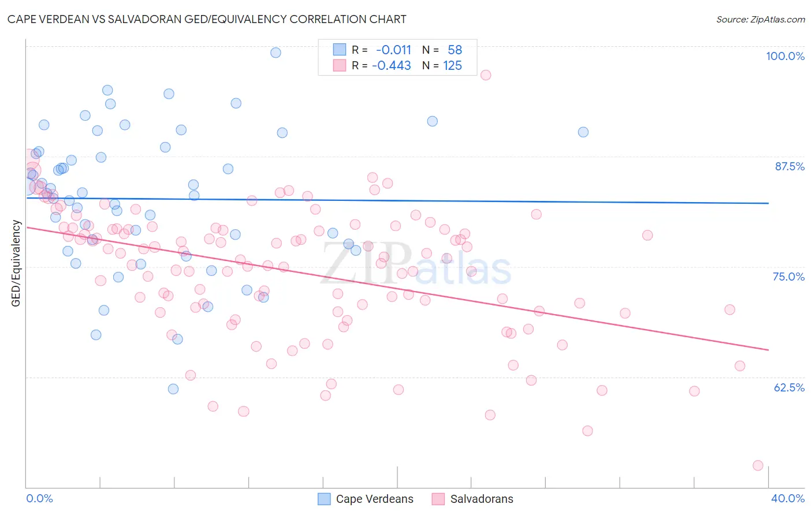812x515 pixels.
Task: Click the 87.5% y-axis label
Action: tap(789, 166)
